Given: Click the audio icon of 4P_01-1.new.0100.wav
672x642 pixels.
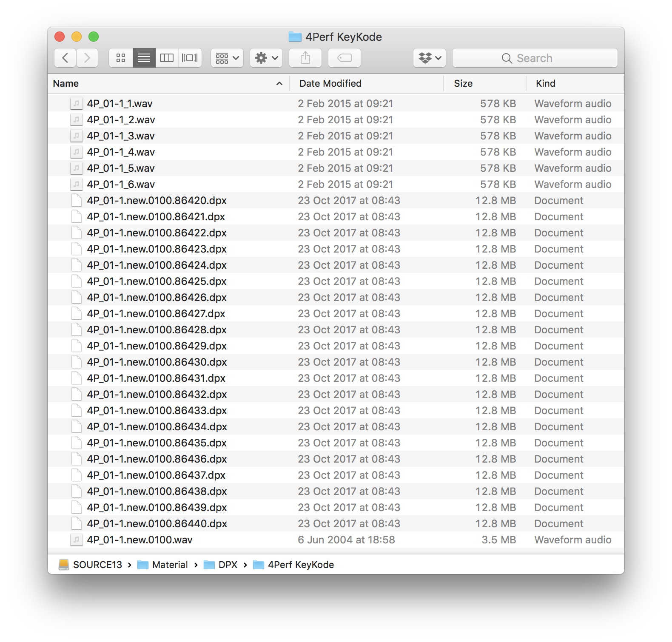Looking at the screenshot, I should (x=76, y=540).
